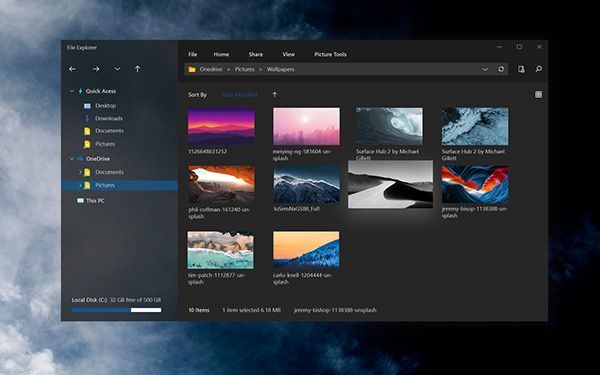Go forward with the right arrow
The image size is (600, 375).
96,69
